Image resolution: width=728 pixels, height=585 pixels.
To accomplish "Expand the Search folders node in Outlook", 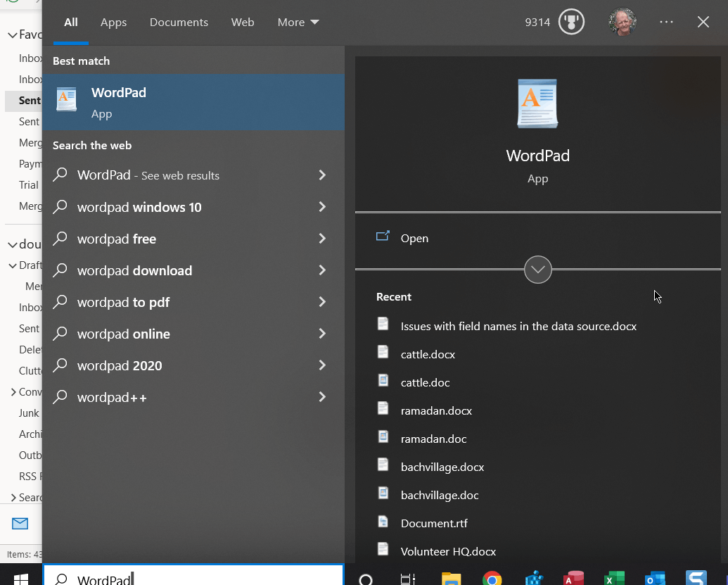I will [13, 497].
